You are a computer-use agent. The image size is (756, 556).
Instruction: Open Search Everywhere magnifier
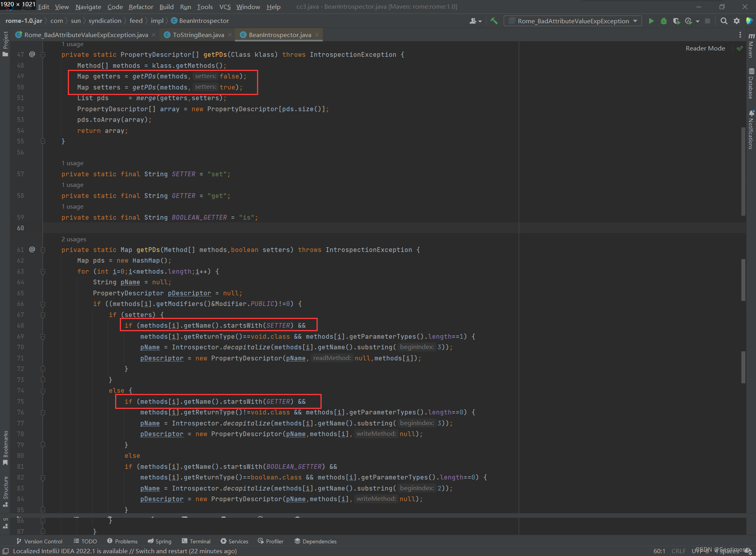[x=724, y=21]
